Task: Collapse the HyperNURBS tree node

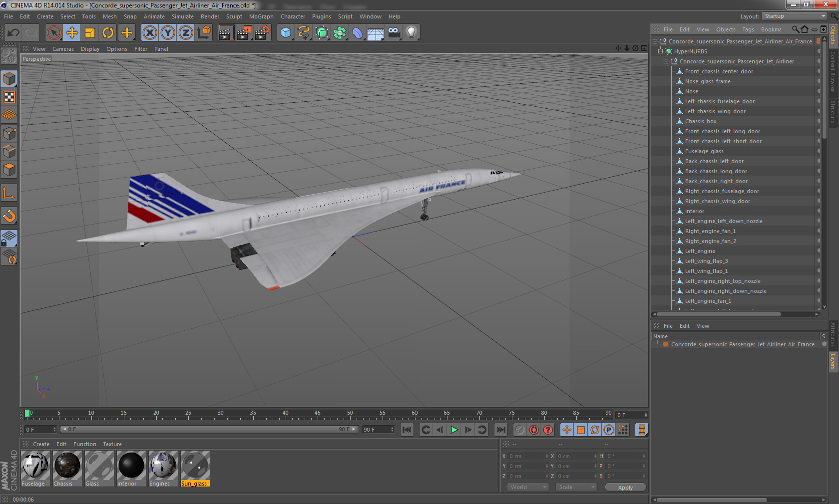Action: point(661,51)
